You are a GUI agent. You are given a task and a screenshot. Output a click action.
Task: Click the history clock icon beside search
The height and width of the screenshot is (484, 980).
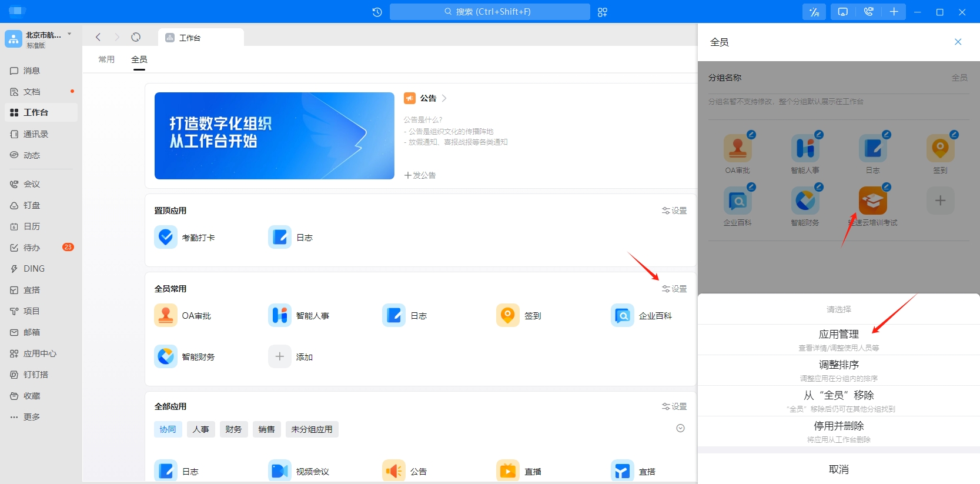tap(377, 12)
